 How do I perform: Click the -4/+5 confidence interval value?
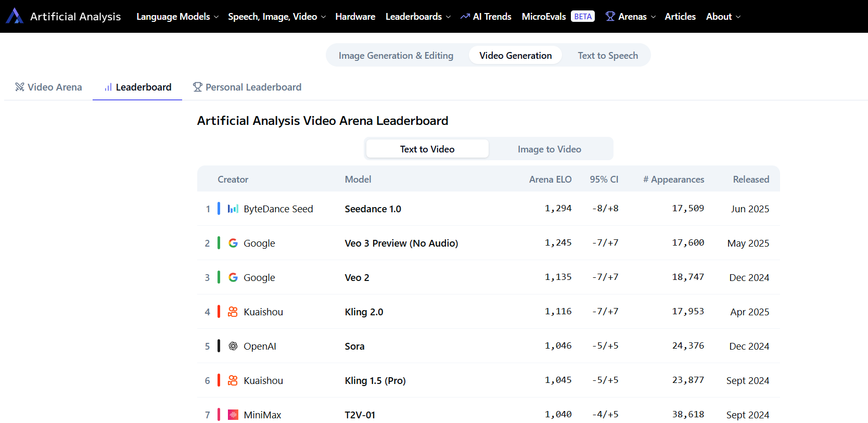click(605, 415)
